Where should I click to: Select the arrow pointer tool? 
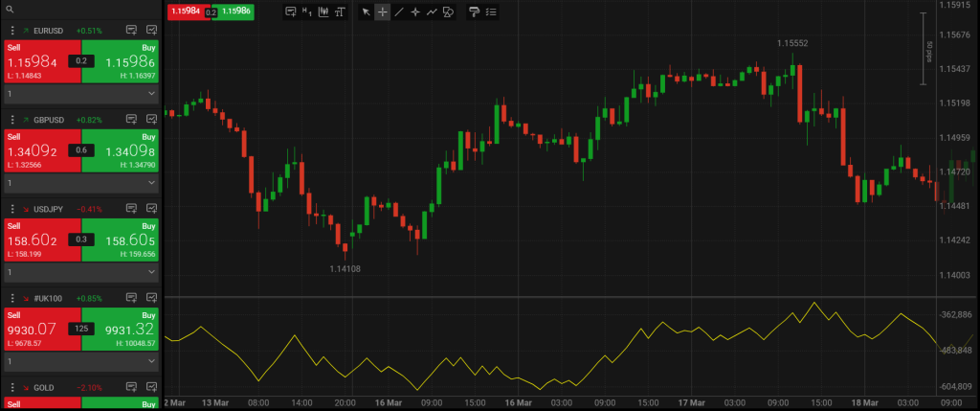366,11
